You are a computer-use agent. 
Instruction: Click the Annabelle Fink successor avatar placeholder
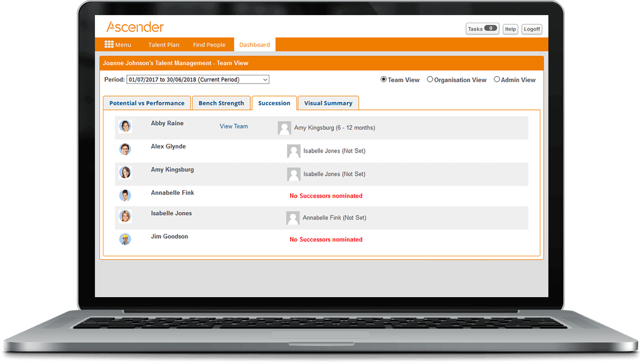pos(293,218)
